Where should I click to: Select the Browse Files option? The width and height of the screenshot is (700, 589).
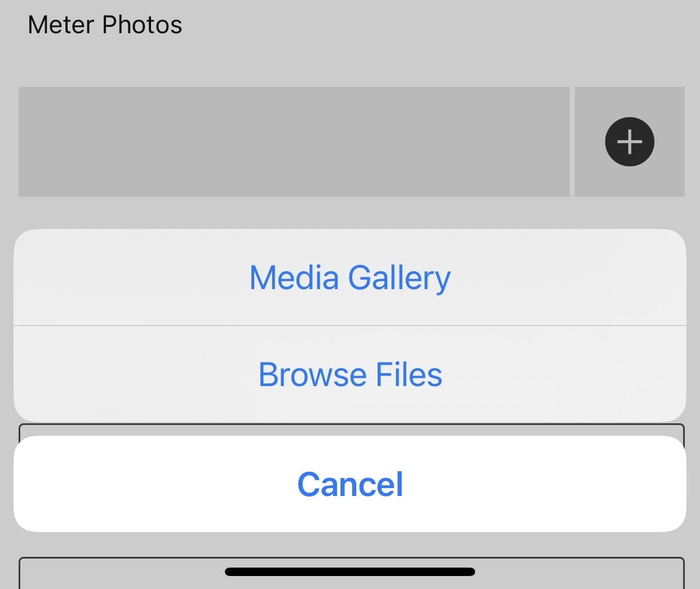[350, 374]
